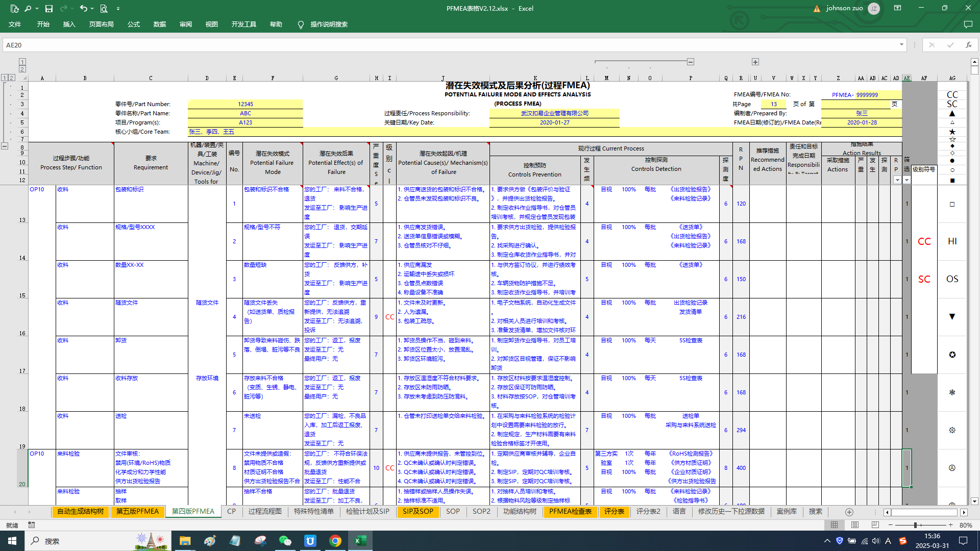Open the Comments speech bubble icon in the ribbon
Screen dimensions: 980x551
pos(968,24)
